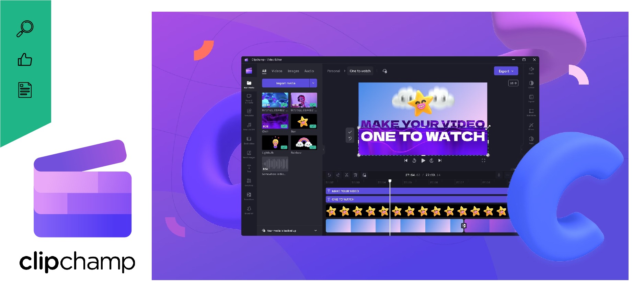The height and width of the screenshot is (287, 644).
Task: Open the Stock images library
Action: pos(249,154)
